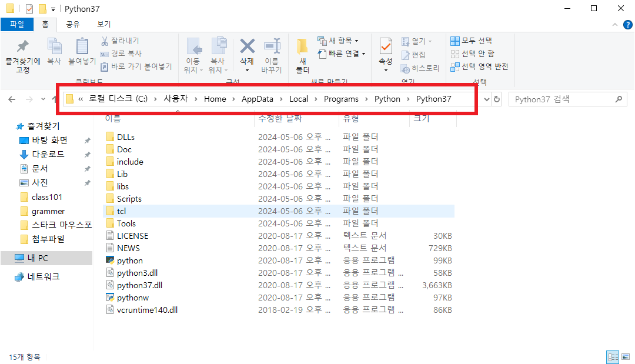
Task: Open the Help question mark icon
Action: (628, 25)
